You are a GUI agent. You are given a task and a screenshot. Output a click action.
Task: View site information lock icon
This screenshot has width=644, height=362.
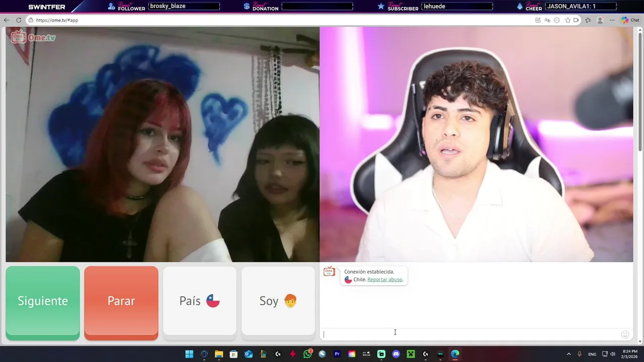[x=31, y=20]
